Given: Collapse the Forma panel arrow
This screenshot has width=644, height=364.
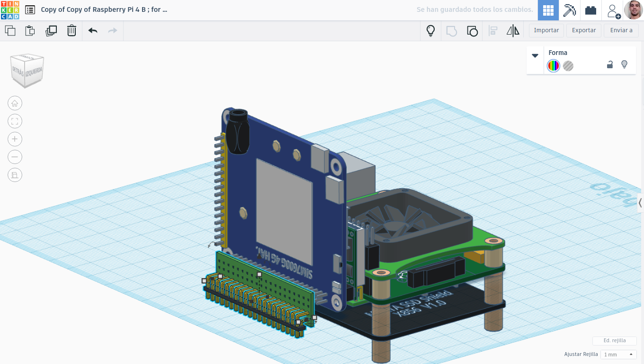Looking at the screenshot, I should 535,55.
